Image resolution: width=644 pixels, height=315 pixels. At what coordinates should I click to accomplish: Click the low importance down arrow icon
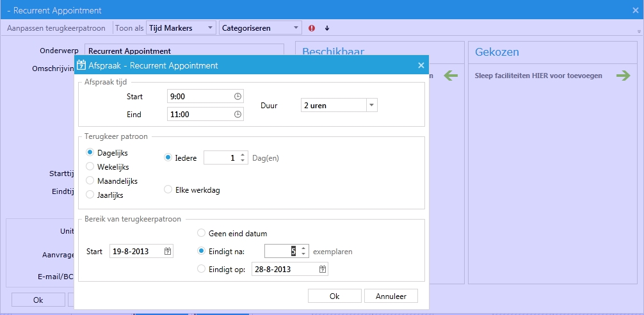coord(327,28)
